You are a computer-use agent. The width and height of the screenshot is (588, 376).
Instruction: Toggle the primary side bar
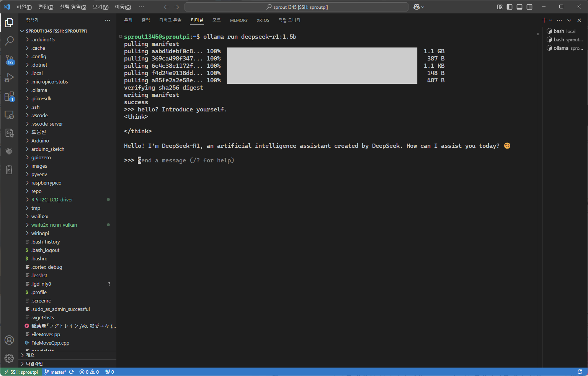[510, 7]
